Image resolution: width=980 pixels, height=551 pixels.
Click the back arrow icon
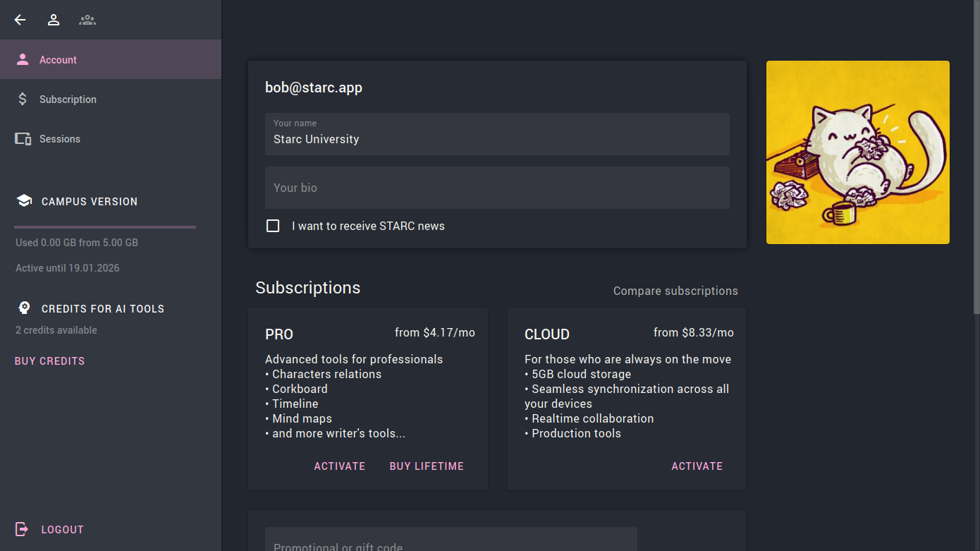[20, 20]
